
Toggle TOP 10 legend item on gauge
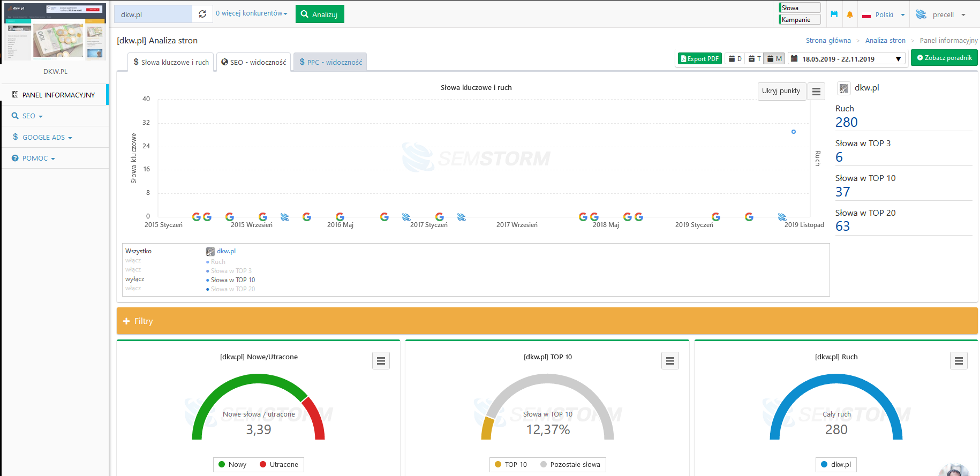pyautogui.click(x=511, y=464)
